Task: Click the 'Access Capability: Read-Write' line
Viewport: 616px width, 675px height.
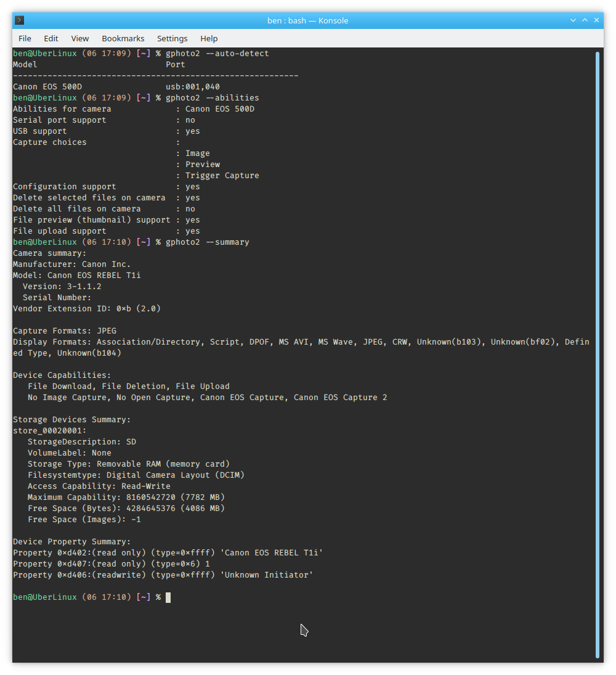Action: click(x=99, y=486)
